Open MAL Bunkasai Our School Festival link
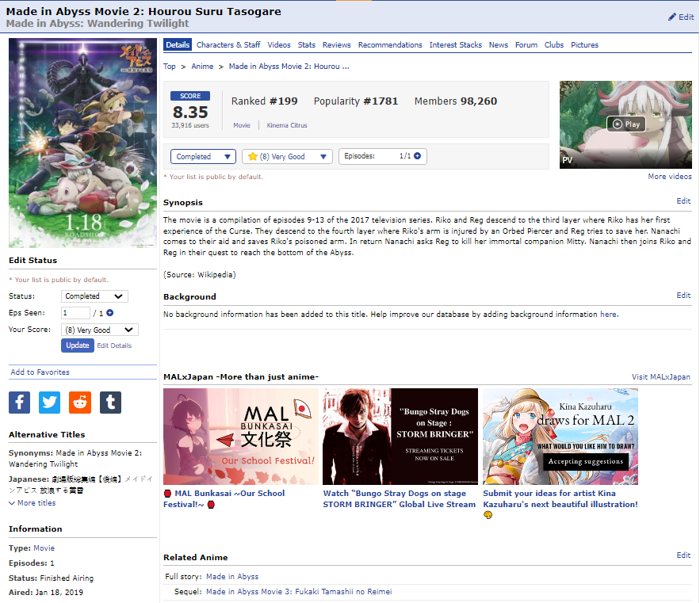This screenshot has width=700, height=603. (x=224, y=498)
